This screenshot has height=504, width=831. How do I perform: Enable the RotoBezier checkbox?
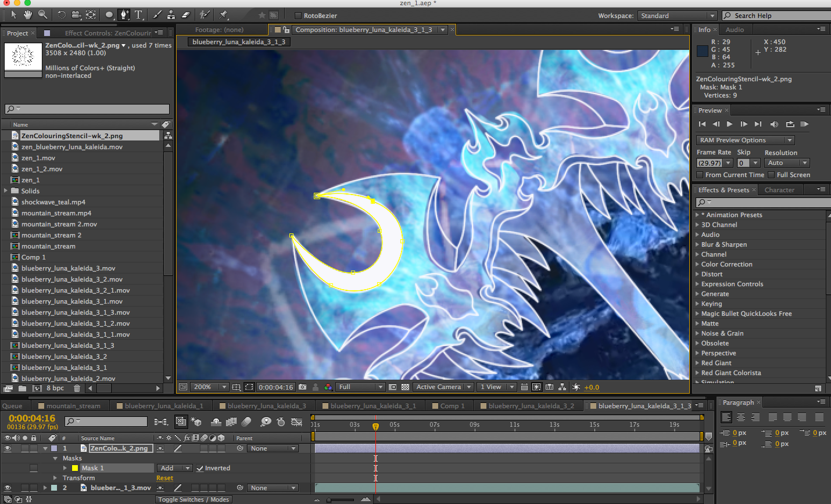pos(298,16)
